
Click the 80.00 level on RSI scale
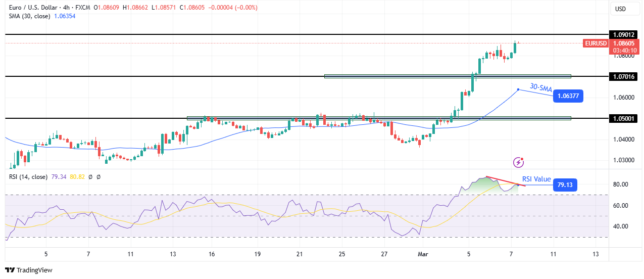pos(619,184)
